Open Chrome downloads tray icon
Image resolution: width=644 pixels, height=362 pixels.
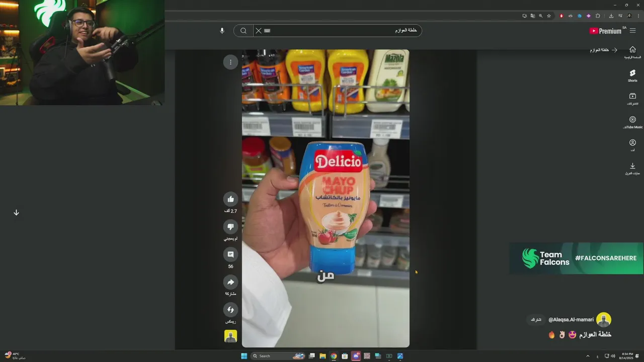pyautogui.click(x=611, y=16)
